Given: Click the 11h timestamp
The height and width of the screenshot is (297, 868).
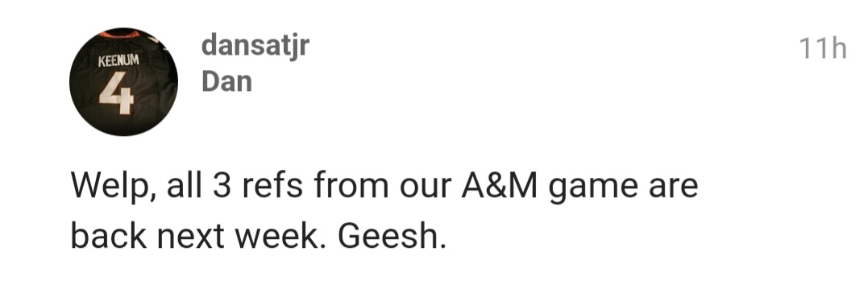Looking at the screenshot, I should 823,48.
